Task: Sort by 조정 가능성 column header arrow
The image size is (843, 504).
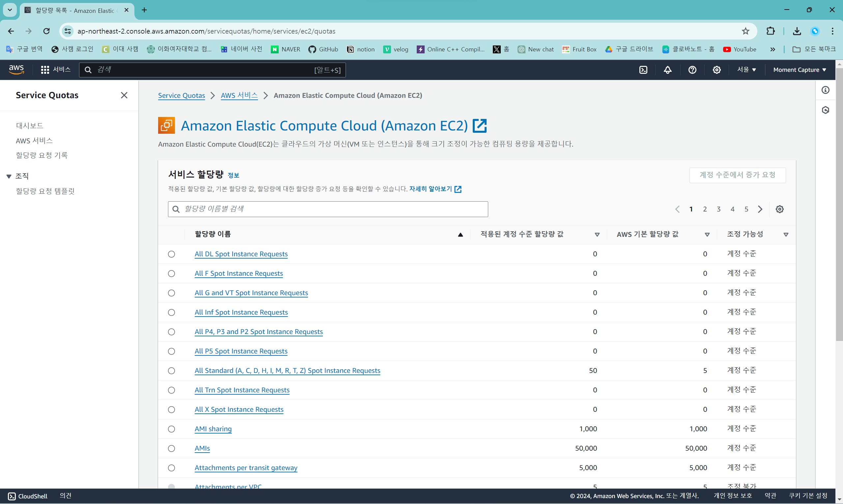Action: pos(786,235)
